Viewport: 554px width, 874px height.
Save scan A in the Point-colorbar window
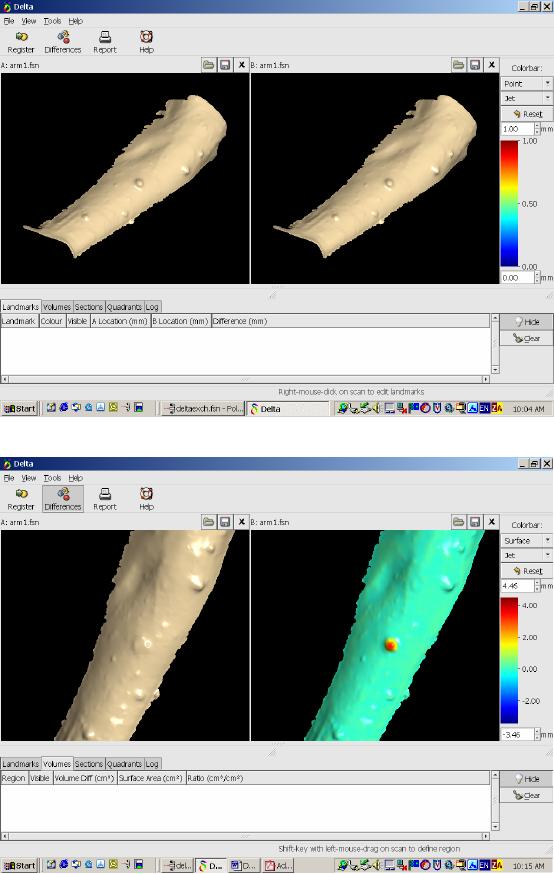tap(225, 65)
